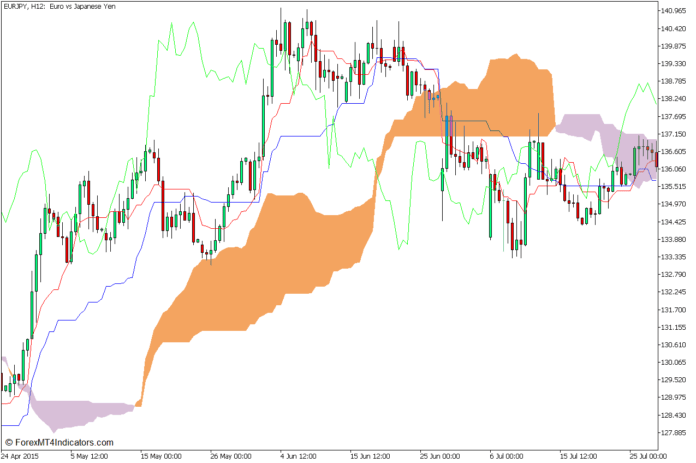Click the 127.885 price axis label
Viewport: 696px width, 463px height.
coord(674,432)
